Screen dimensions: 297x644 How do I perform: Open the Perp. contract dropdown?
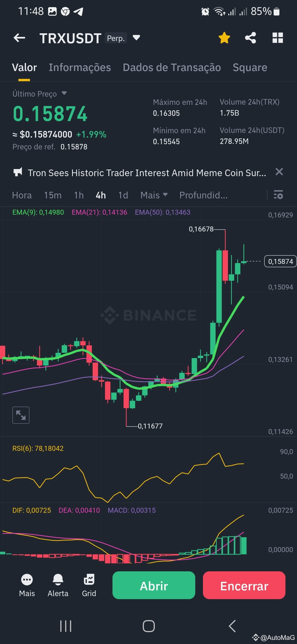click(x=136, y=38)
